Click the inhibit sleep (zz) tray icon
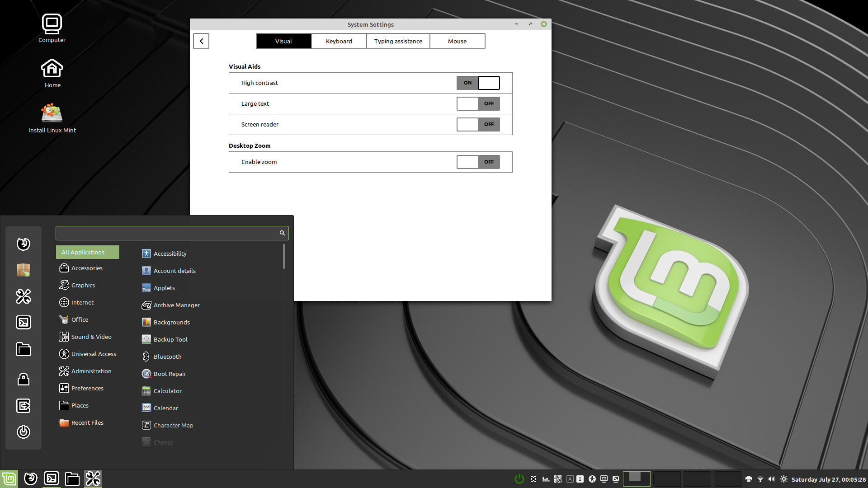 pos(604,479)
